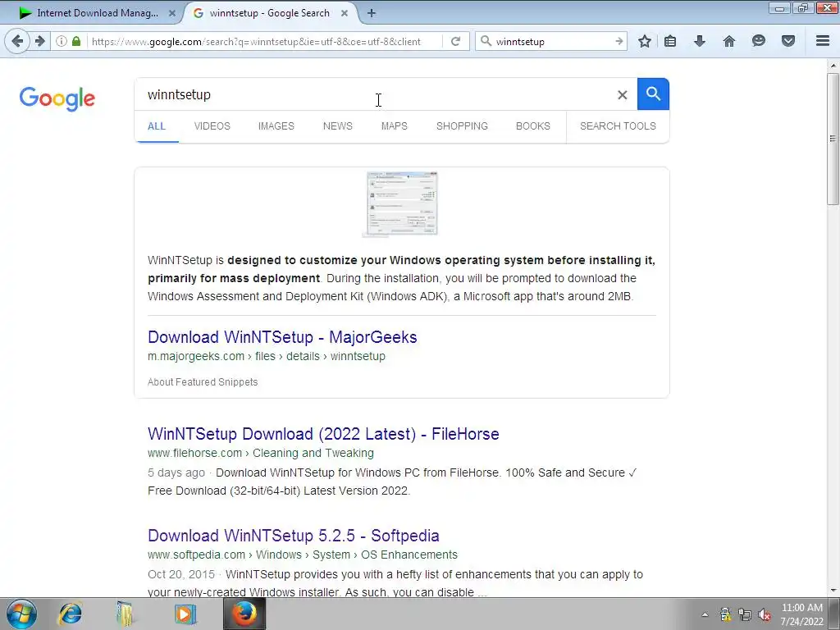Click the scrollbar down arrow
The image size is (840, 630).
pos(833,591)
